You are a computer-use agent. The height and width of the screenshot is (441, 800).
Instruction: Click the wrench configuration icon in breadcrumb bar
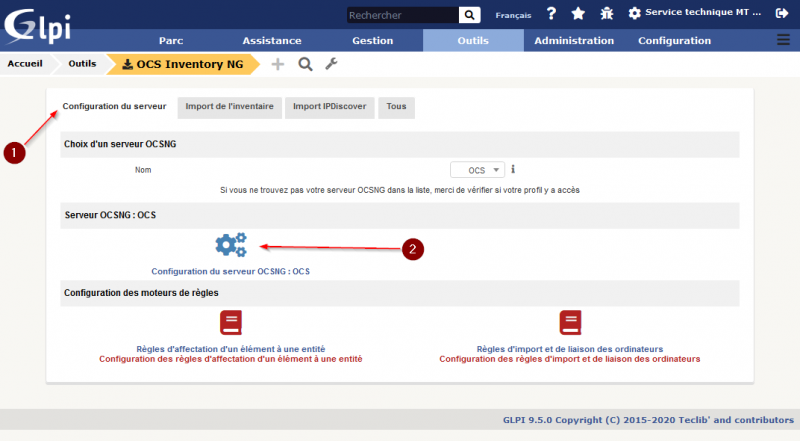(332, 64)
